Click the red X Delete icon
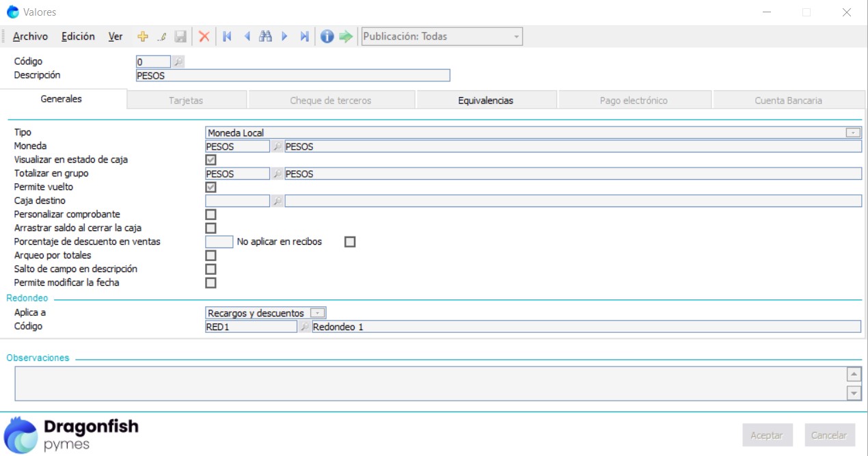 pyautogui.click(x=204, y=37)
